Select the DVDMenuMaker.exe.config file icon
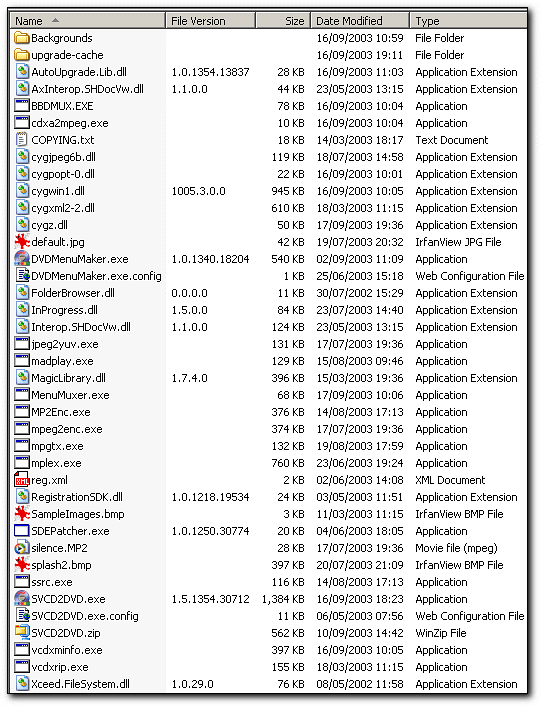Screen dimensions: 541x707 [x=23, y=275]
